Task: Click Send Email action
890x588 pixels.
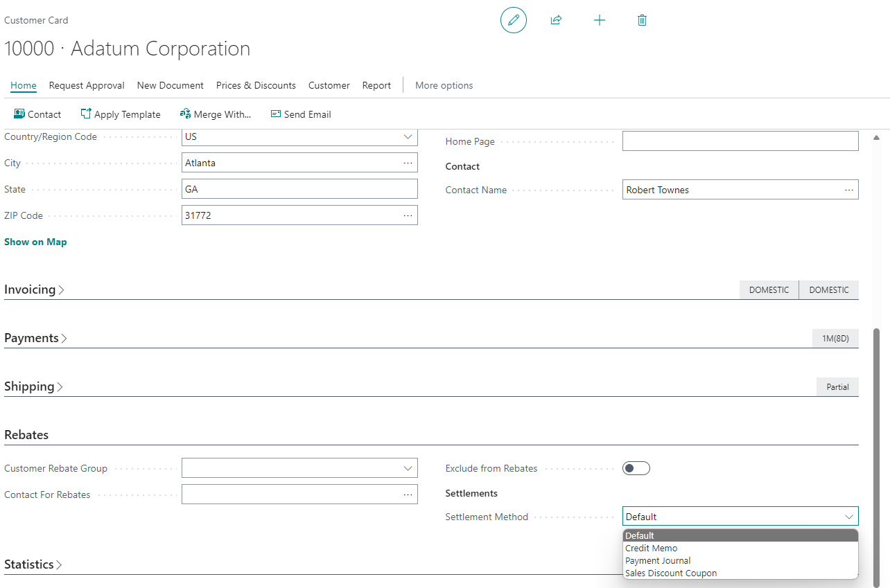Action: click(301, 114)
